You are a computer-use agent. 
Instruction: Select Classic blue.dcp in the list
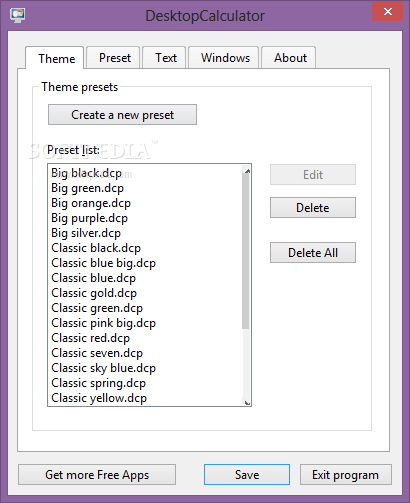(146, 278)
